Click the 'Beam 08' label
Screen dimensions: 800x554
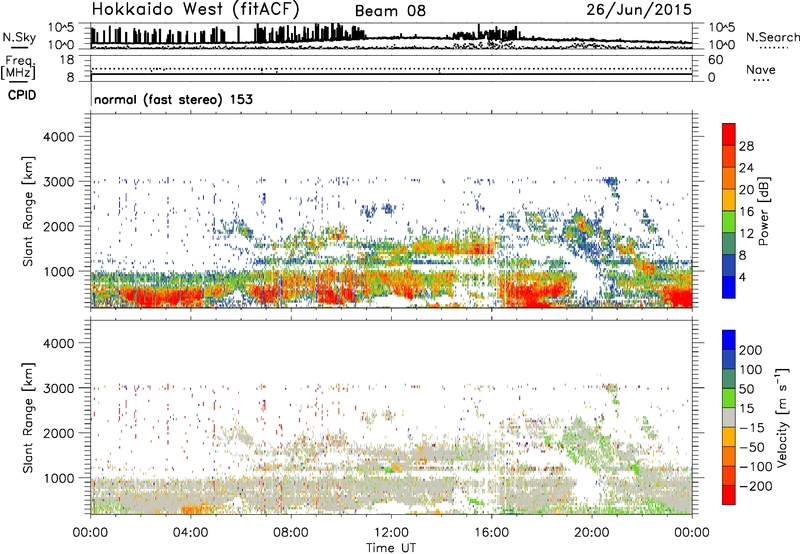390,11
